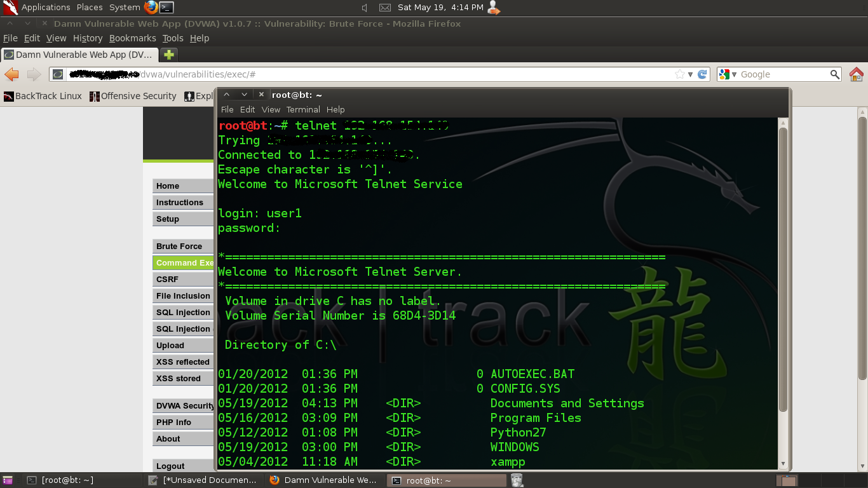
Task: Open the URL history dropdown arrow
Action: [x=691, y=74]
